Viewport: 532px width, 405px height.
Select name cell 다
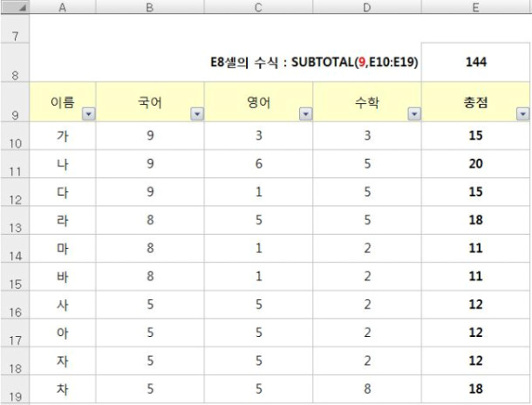coord(63,192)
